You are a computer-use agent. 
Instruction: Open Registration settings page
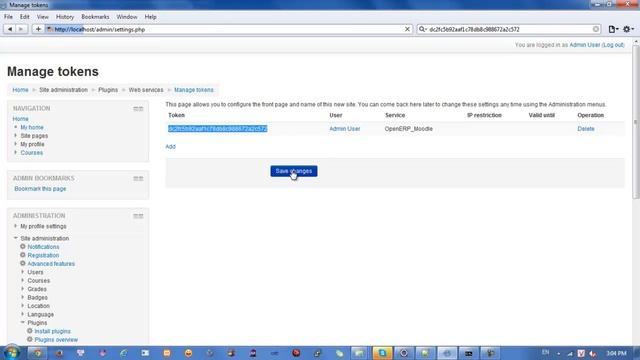click(x=43, y=256)
